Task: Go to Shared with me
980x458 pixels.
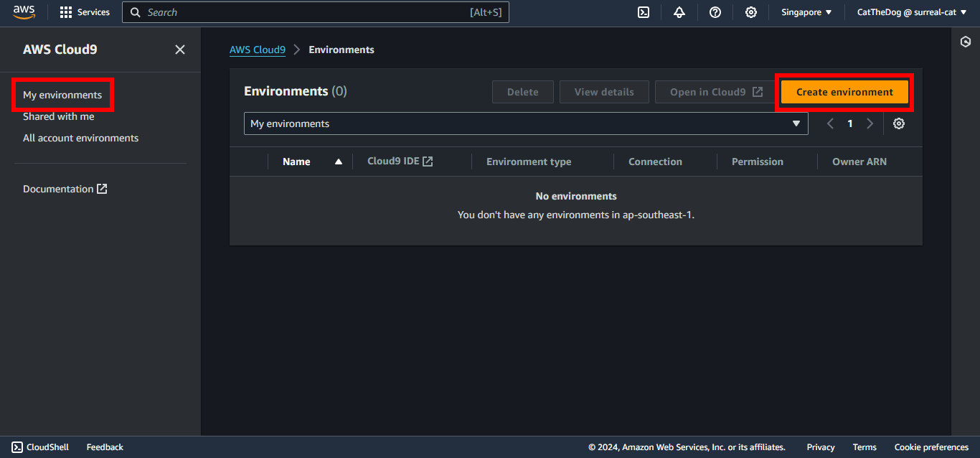Action: coord(58,116)
